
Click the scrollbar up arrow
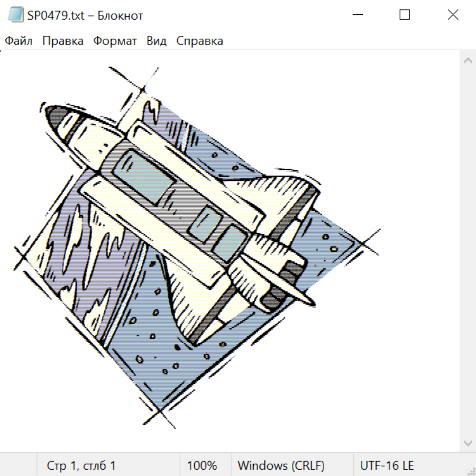(x=468, y=61)
